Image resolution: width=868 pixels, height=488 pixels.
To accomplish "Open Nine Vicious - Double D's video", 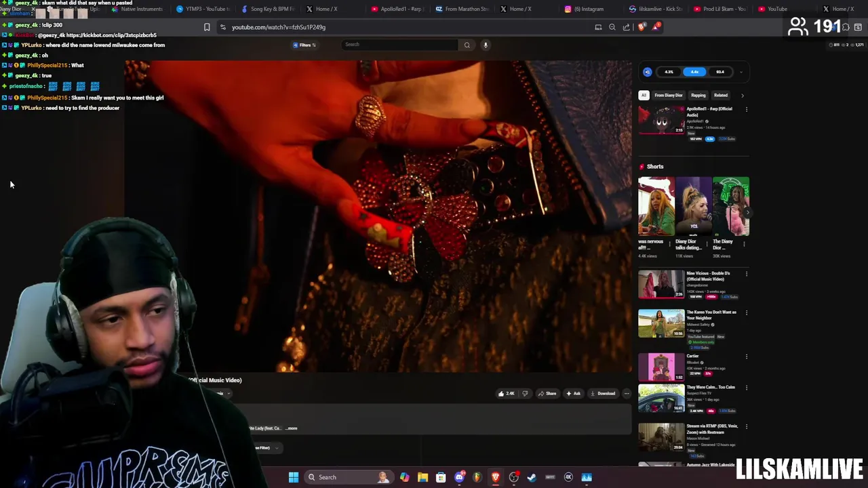I will [x=661, y=285].
